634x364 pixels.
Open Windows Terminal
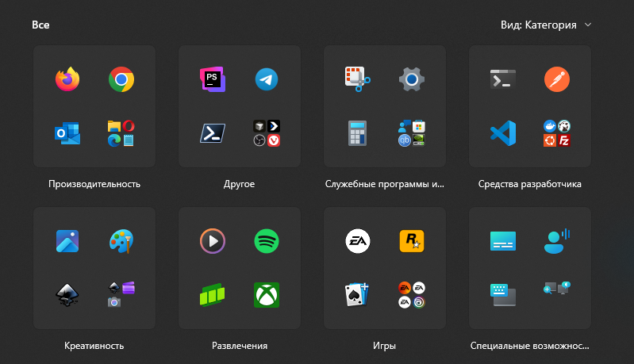coord(503,79)
